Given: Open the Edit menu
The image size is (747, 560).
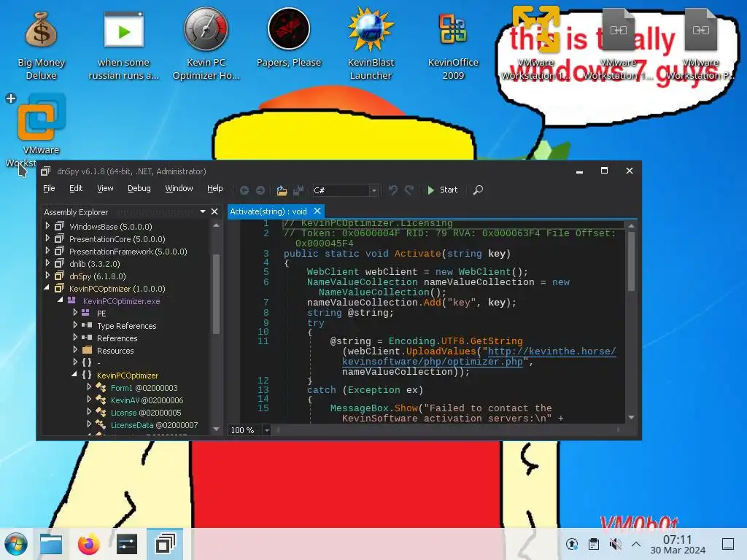Looking at the screenshot, I should click(76, 188).
